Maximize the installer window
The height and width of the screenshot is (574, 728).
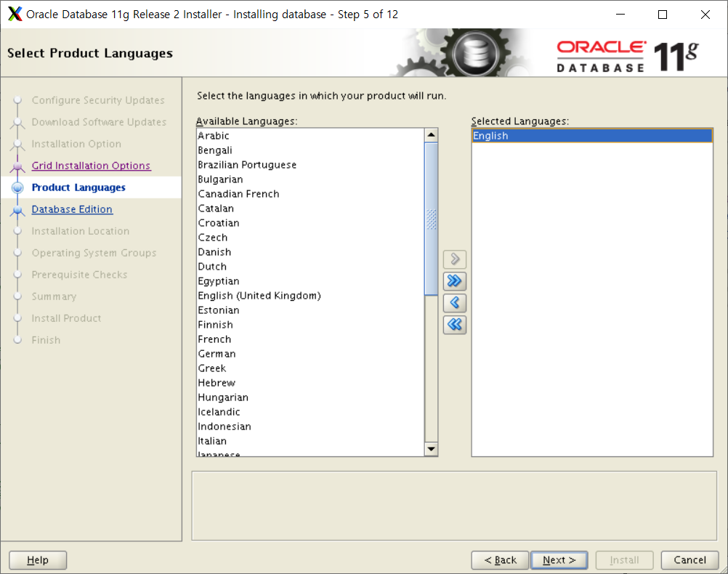point(663,15)
